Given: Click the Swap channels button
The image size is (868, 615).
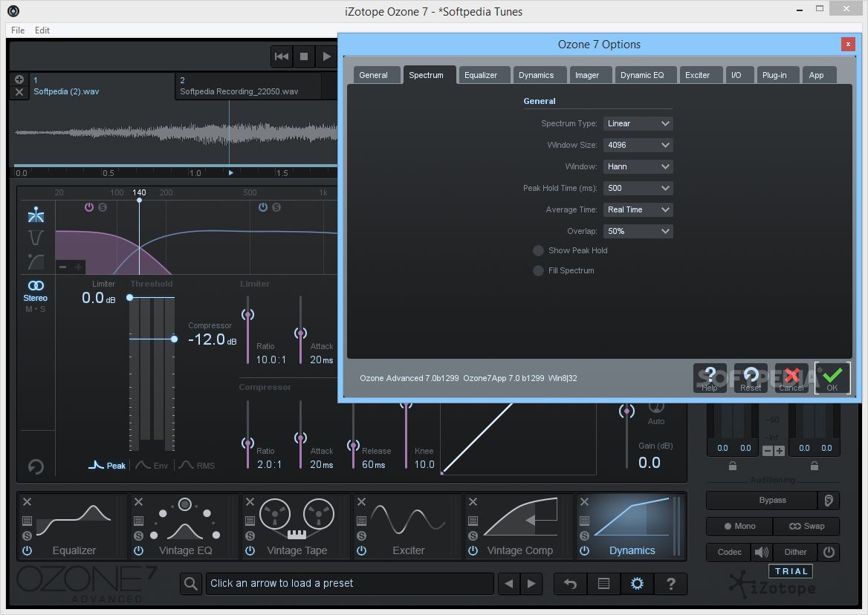Looking at the screenshot, I should coord(806,527).
